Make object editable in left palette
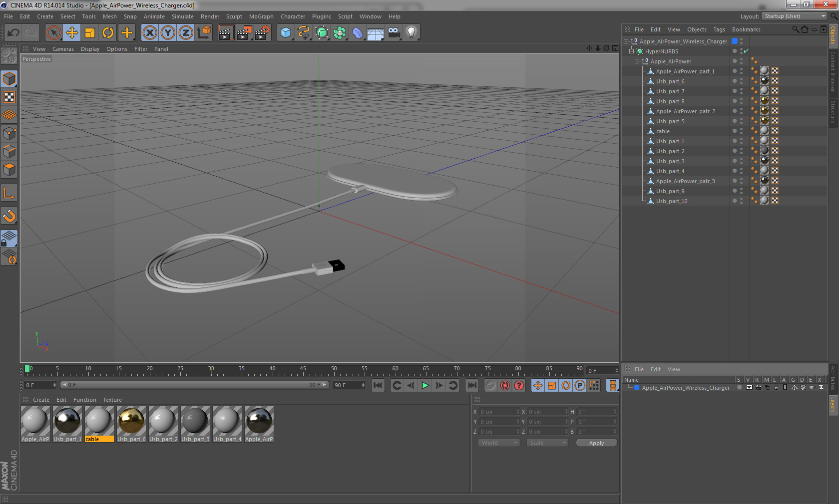Viewport: 839px width, 504px height. pos(9,55)
